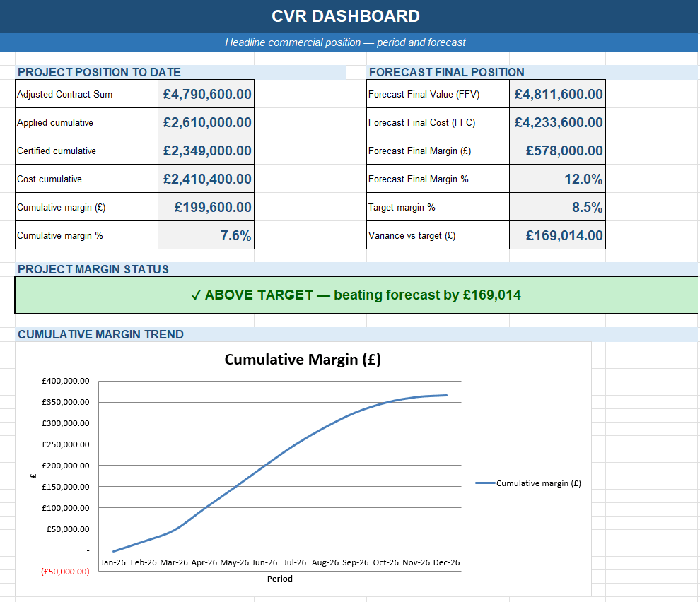Click the Cumulative margin (£) label cell
The image size is (700, 602).
coord(86,207)
